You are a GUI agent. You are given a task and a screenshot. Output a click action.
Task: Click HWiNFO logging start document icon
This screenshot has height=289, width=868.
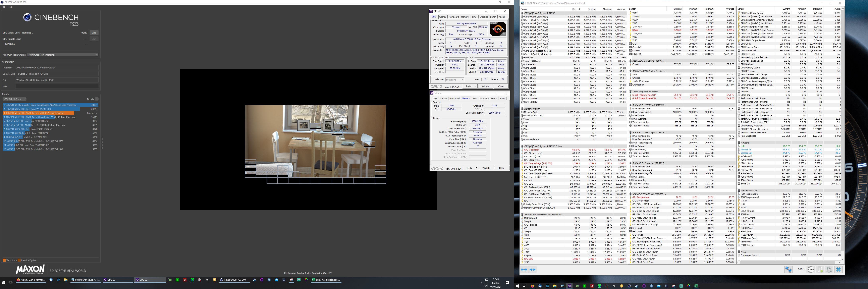click(x=820, y=269)
